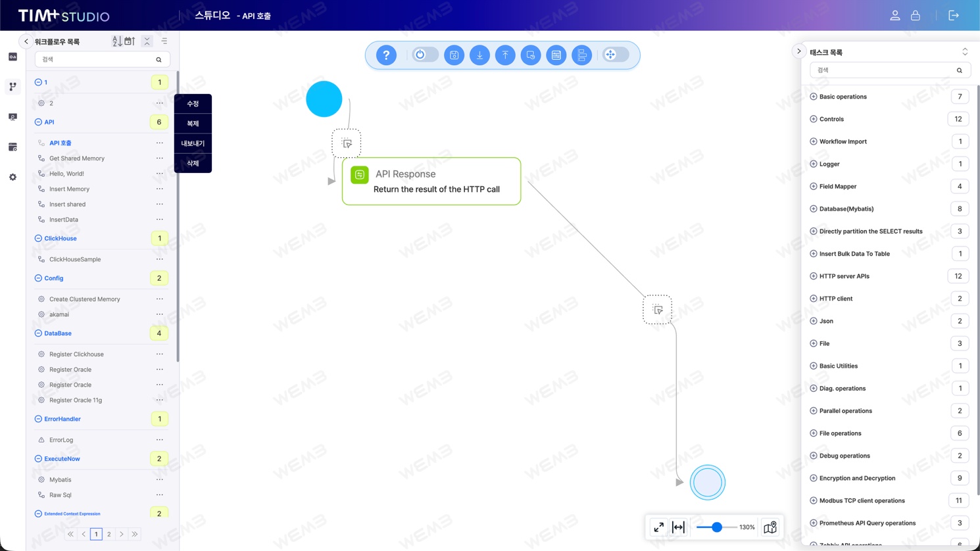This screenshot has width=980, height=551.
Task: Adjust the zoom level slider handle
Action: 717,527
